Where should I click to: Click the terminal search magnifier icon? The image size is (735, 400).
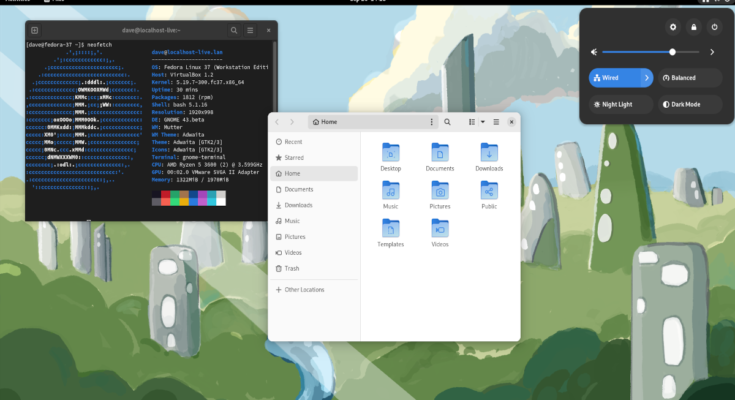click(233, 30)
